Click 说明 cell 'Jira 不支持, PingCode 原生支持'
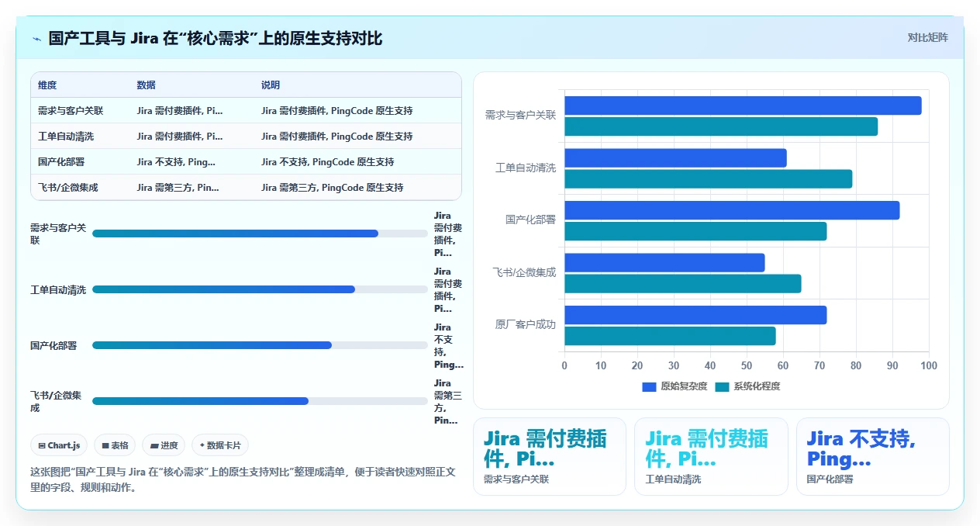Screen dimensions: 980x526 tap(328, 162)
